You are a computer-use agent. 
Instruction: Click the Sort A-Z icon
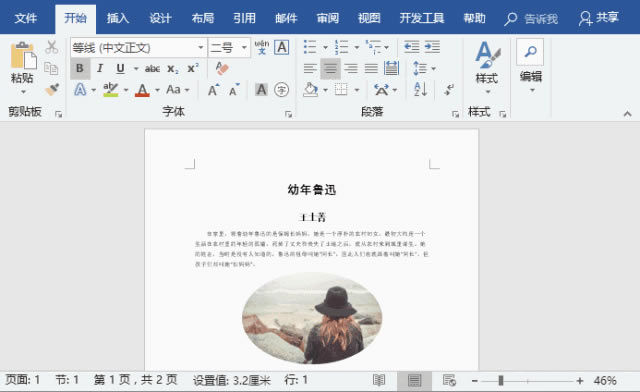[x=420, y=89]
